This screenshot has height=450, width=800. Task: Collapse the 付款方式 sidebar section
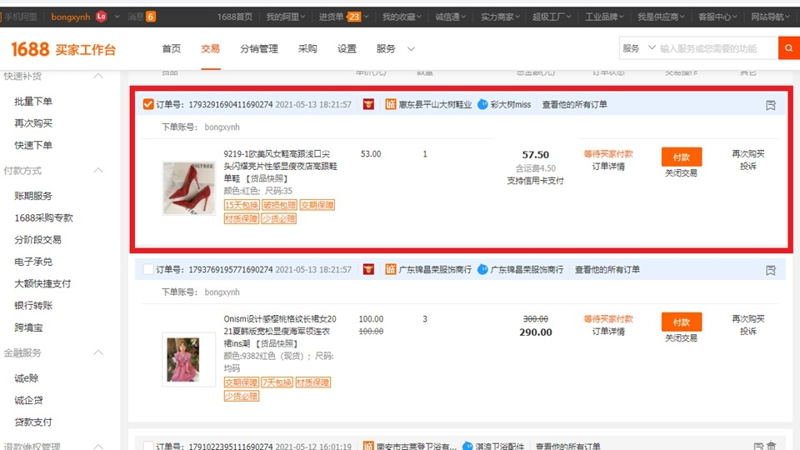pyautogui.click(x=98, y=171)
